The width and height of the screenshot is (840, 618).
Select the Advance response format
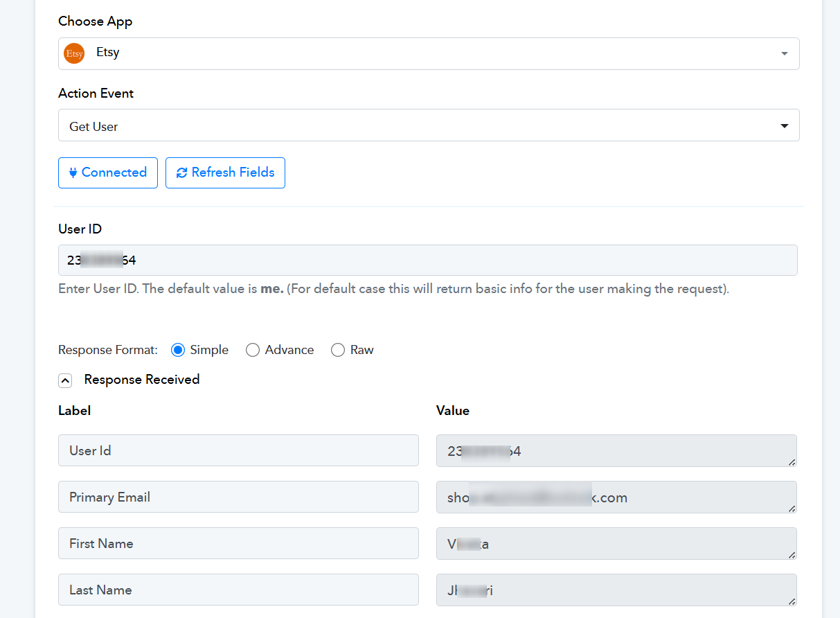pyautogui.click(x=253, y=350)
